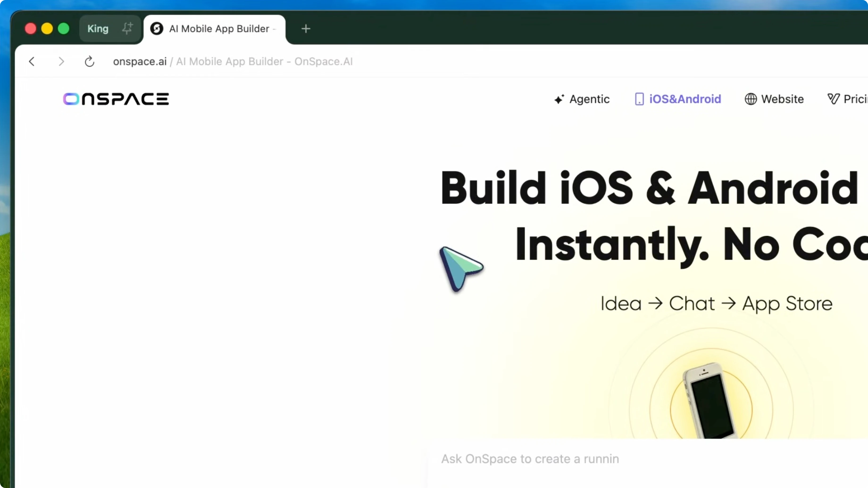Switch to the AI Mobile App Builder tab
This screenshot has height=488, width=868.
click(x=219, y=29)
